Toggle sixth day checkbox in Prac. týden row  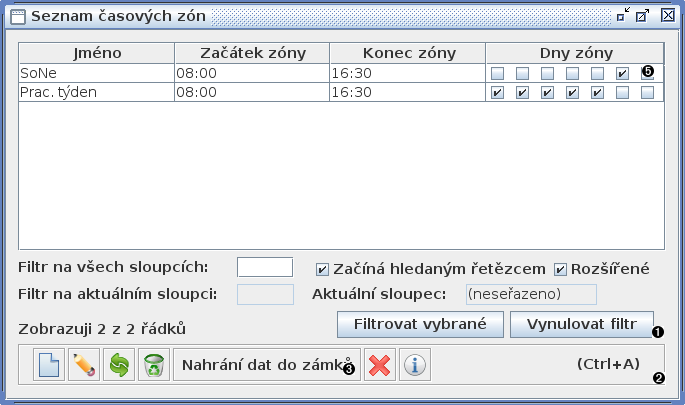(x=622, y=93)
